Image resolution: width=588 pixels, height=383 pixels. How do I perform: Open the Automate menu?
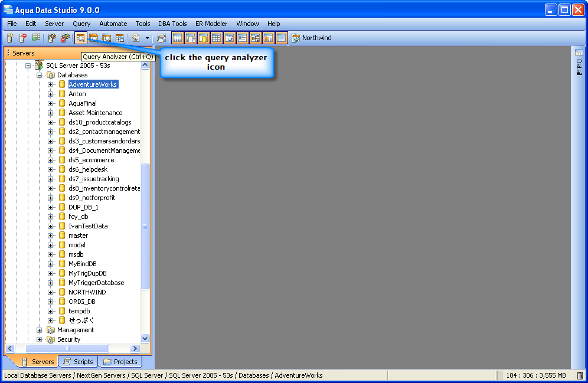coord(113,24)
